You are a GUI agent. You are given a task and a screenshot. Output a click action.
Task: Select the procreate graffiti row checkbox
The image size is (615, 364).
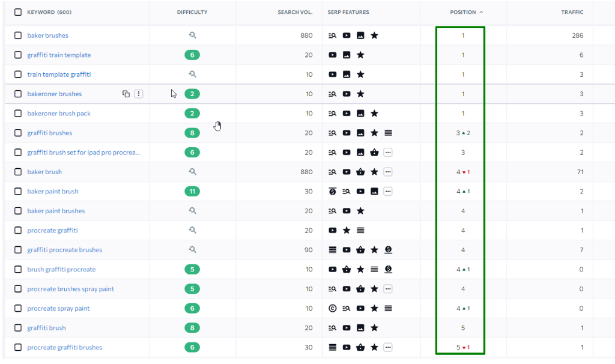[18, 231]
